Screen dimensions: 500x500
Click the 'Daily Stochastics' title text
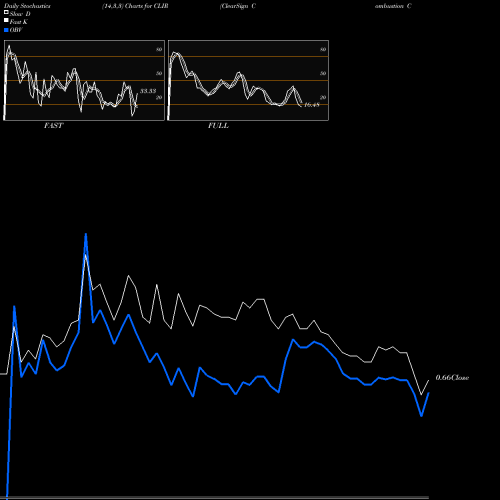tap(27, 6)
